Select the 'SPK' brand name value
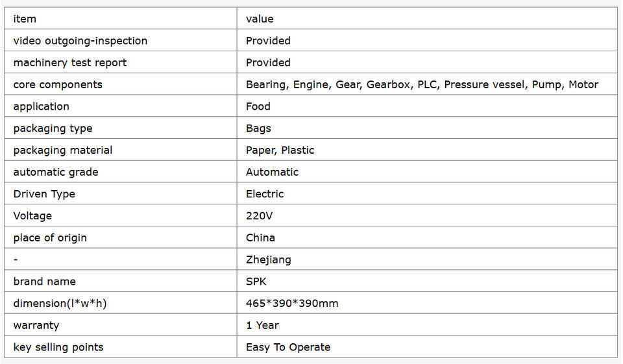This screenshot has height=364, width=623. click(x=256, y=282)
